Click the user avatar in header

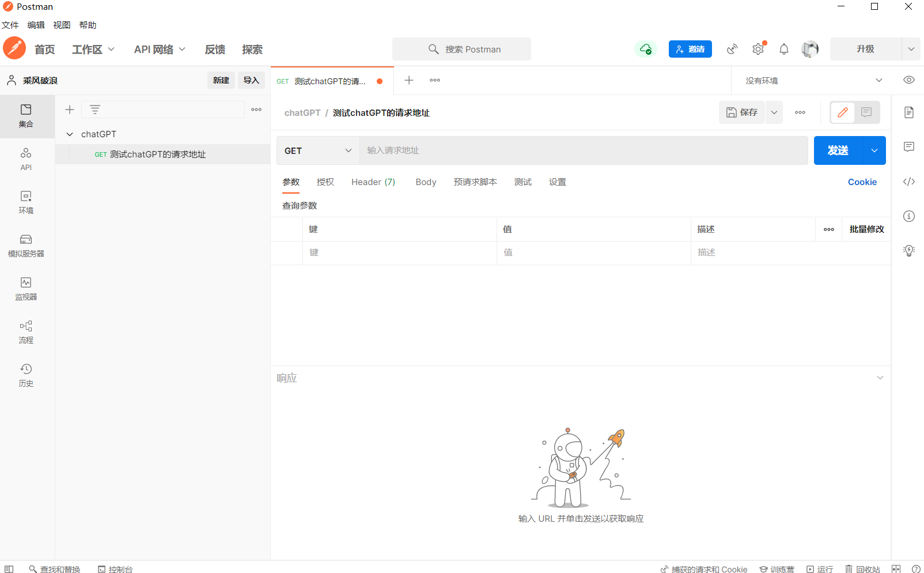click(810, 49)
